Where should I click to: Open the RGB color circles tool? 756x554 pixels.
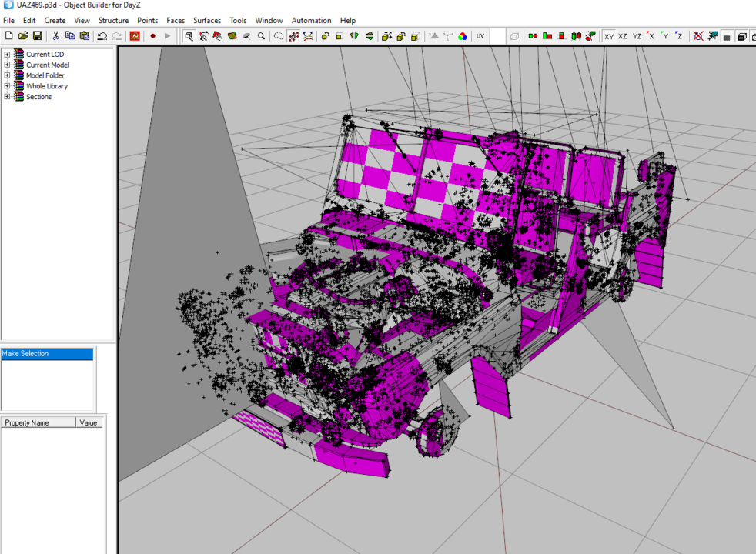point(463,36)
